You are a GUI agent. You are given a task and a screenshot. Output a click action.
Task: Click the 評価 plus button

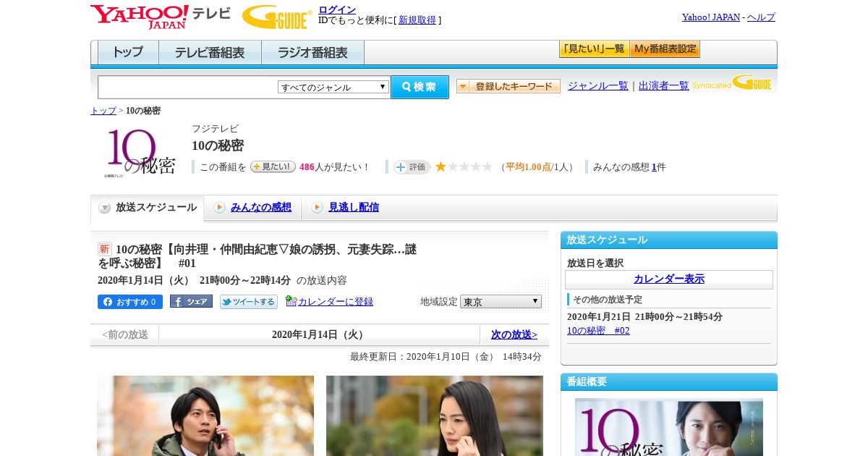point(412,167)
